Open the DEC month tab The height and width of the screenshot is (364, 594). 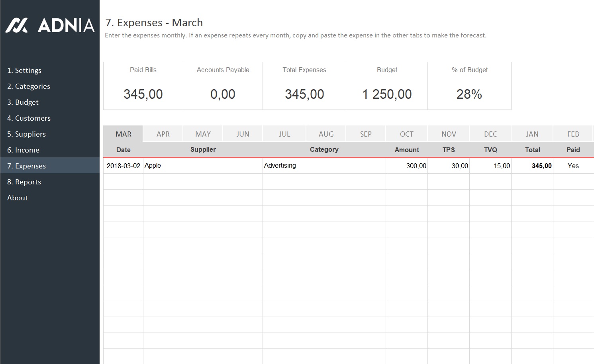click(x=490, y=134)
